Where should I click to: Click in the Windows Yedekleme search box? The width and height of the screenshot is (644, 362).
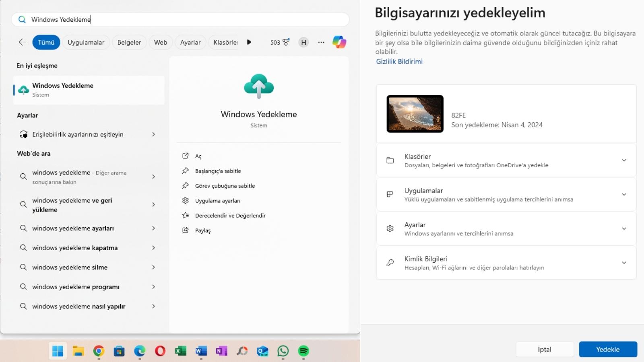pyautogui.click(x=180, y=19)
